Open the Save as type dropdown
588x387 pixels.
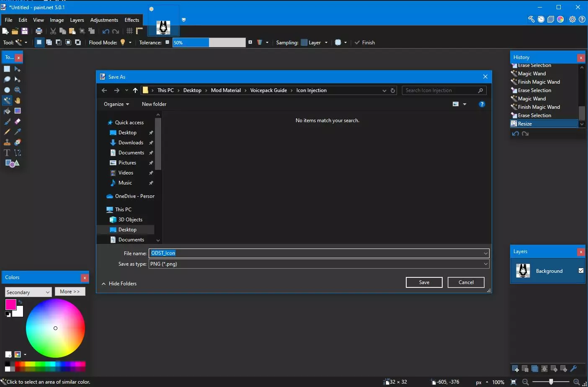[318, 264]
